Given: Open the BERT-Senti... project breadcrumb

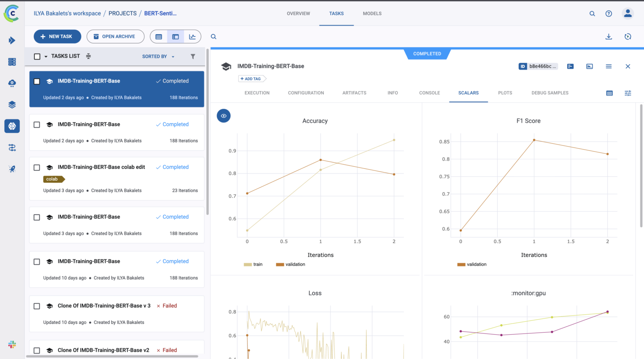Looking at the screenshot, I should tap(160, 13).
